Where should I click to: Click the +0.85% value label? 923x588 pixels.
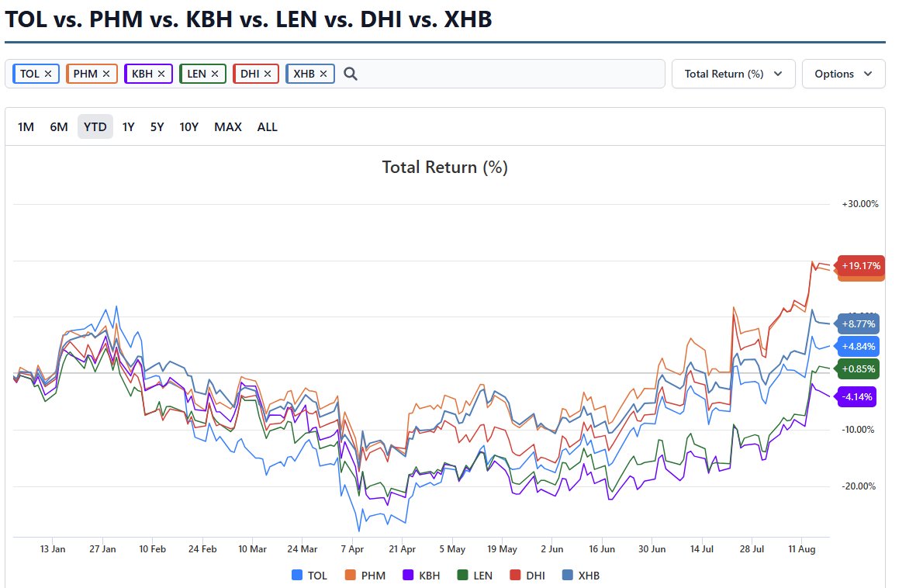859,370
